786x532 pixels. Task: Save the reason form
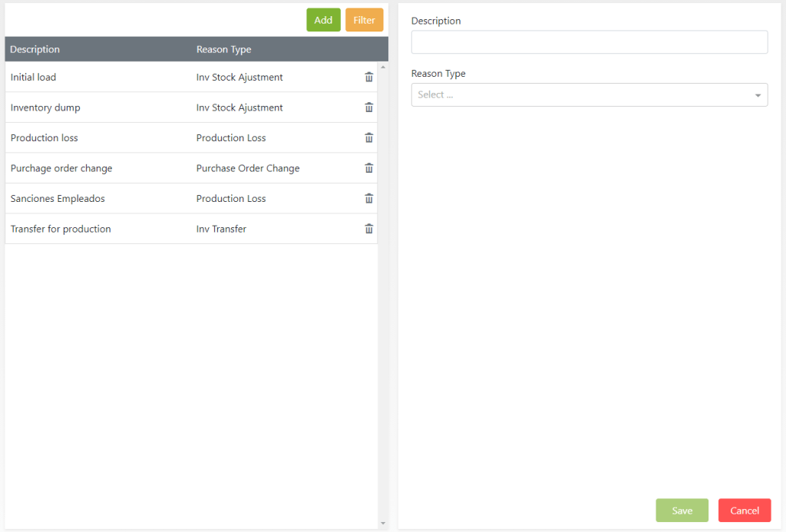tap(682, 511)
